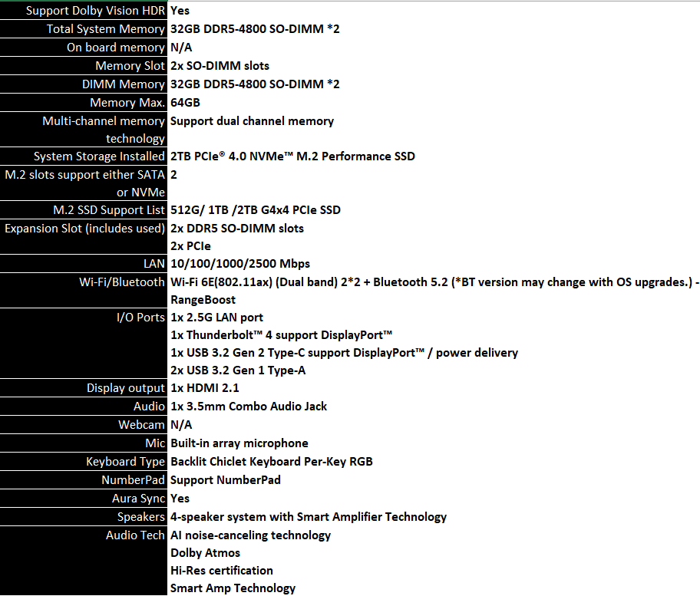Click the 4-speaker system Smart Amplifier cell
Image resolution: width=700 pixels, height=596 pixels.
[x=308, y=517]
